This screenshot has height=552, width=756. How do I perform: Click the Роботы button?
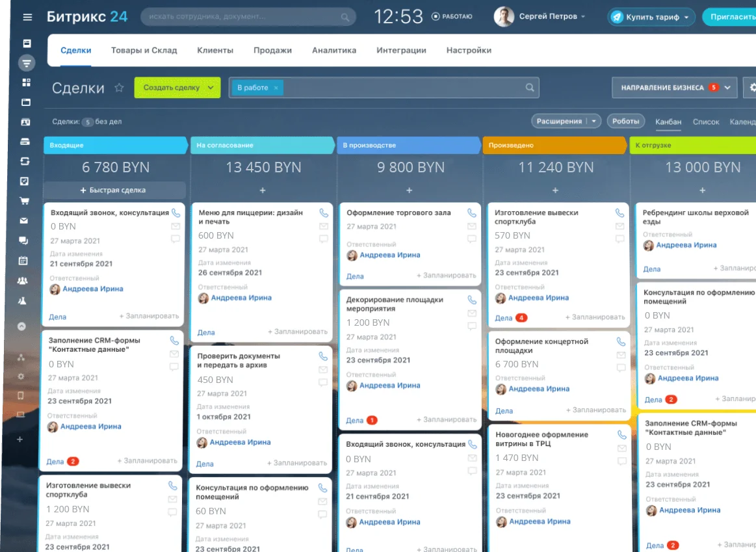coord(626,121)
